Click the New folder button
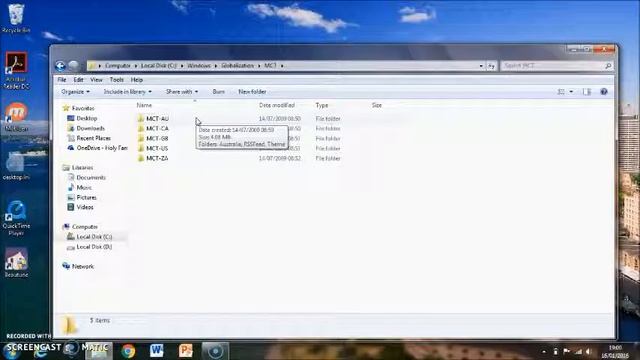 (x=252, y=92)
